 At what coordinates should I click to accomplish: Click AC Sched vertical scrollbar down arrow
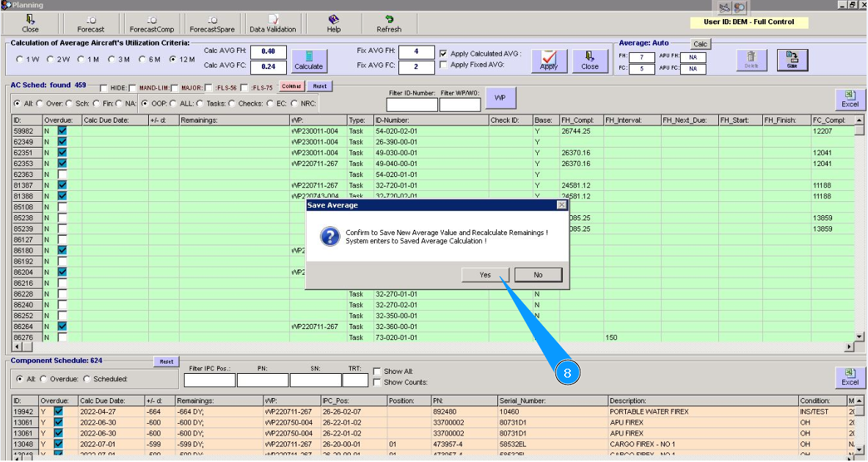pyautogui.click(x=859, y=336)
